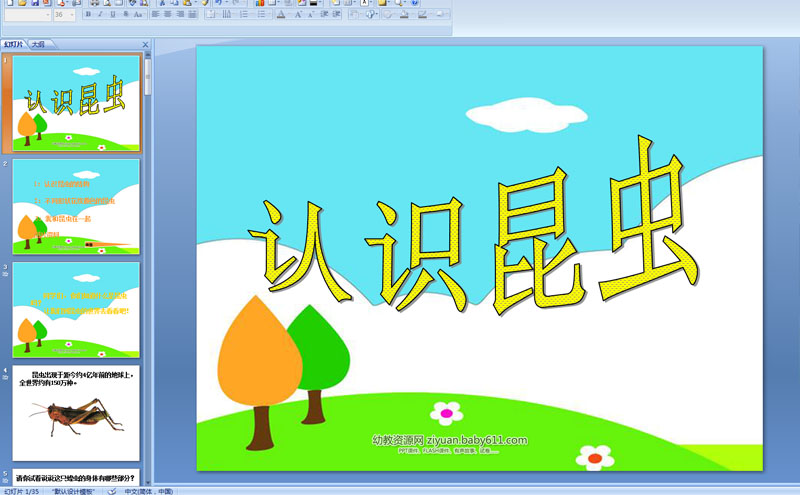The image size is (800, 495).
Task: Close the slide thumbnail pane
Action: [146, 45]
